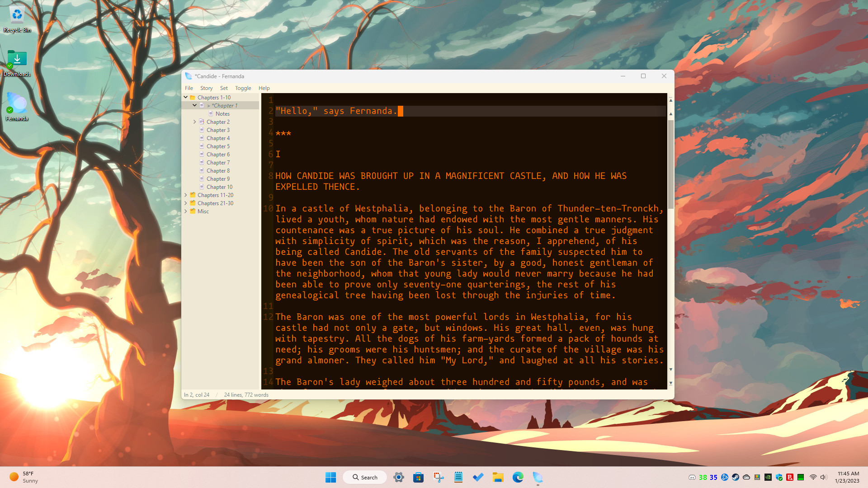This screenshot has width=868, height=488.
Task: Click the Discord tray icon
Action: point(692,477)
